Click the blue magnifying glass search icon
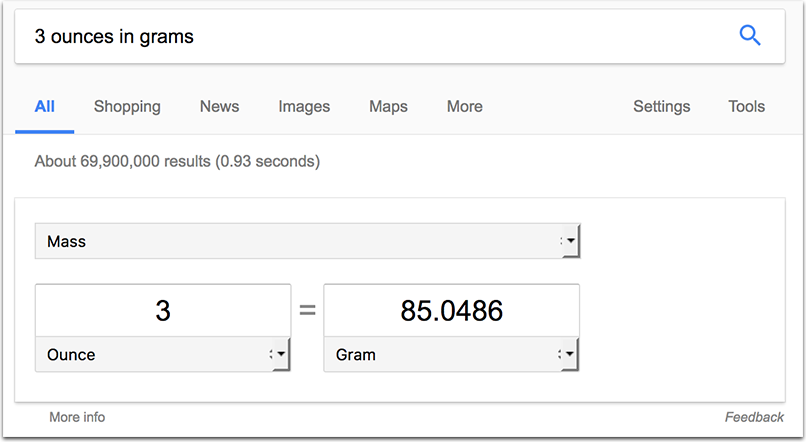This screenshot has width=806, height=442. coord(749,36)
